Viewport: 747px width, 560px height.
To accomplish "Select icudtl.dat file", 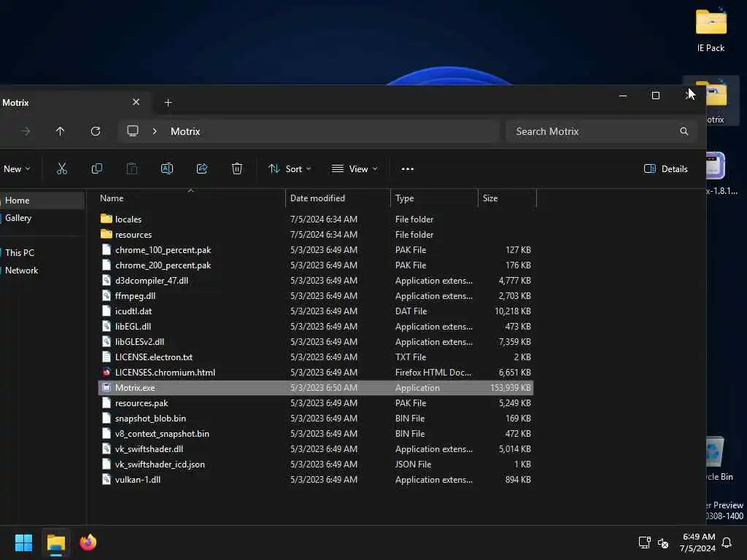I will [x=315, y=311].
